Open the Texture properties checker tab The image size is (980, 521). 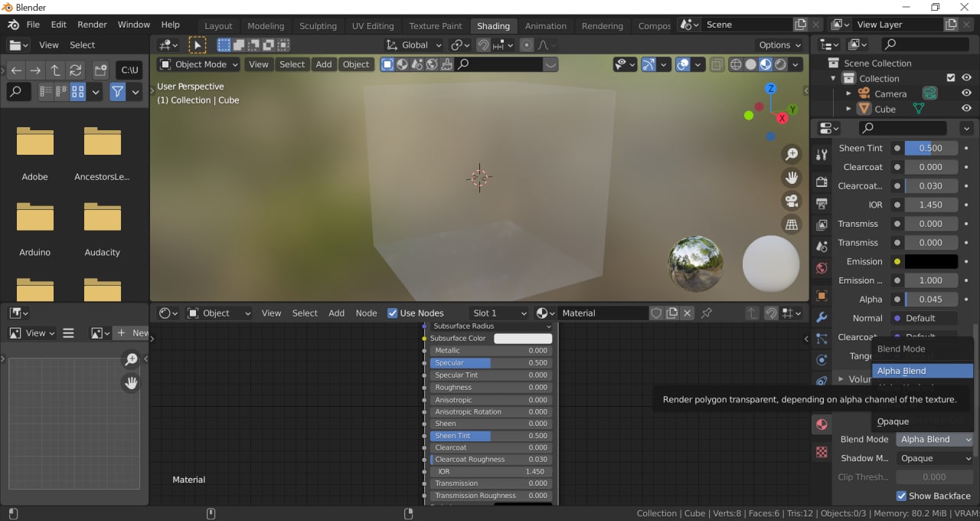tap(822, 452)
